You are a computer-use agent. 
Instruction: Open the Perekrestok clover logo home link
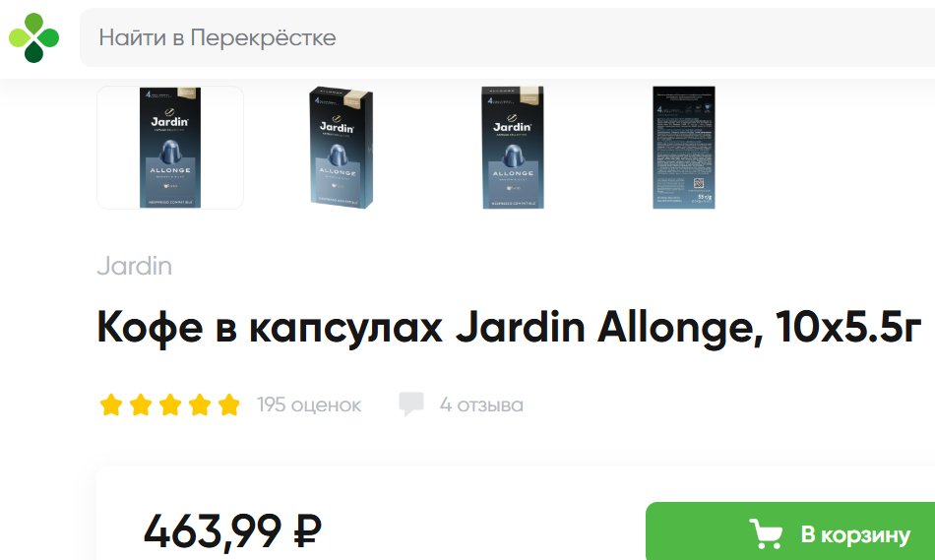34,37
